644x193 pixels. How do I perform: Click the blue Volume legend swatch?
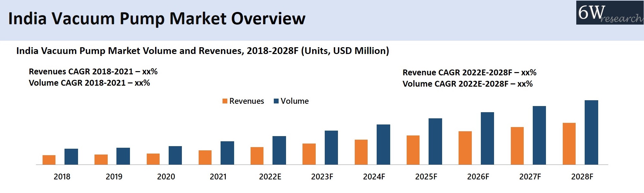pos(276,101)
